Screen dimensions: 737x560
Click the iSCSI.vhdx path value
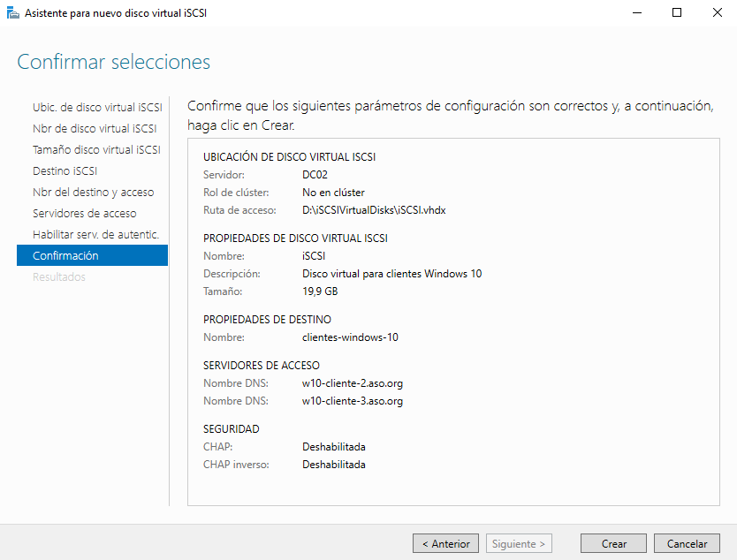click(x=375, y=209)
